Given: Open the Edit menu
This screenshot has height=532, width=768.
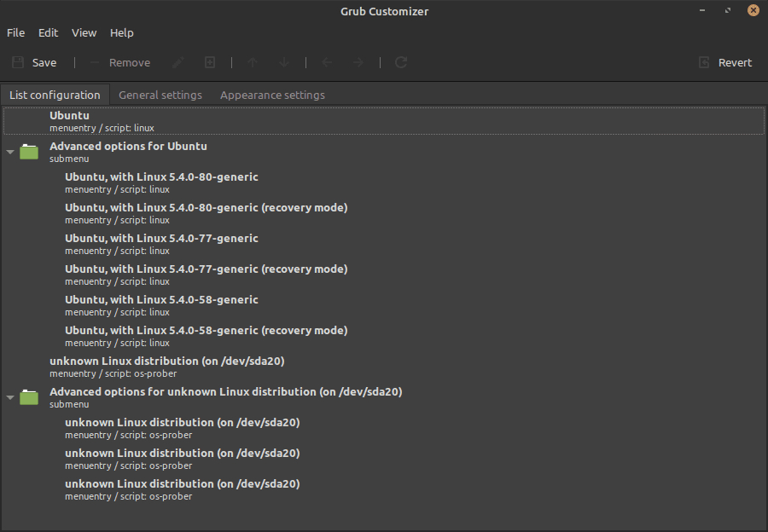Looking at the screenshot, I should (x=48, y=32).
